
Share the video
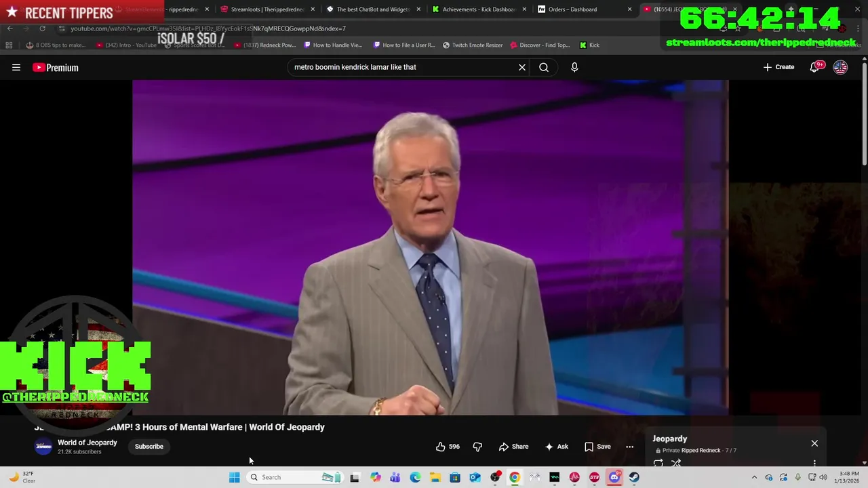(x=513, y=447)
